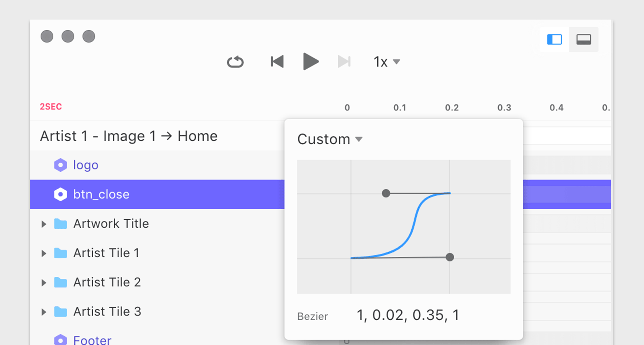Image resolution: width=644 pixels, height=345 pixels.
Task: Open the 1x playback speed dropdown
Action: click(x=386, y=62)
